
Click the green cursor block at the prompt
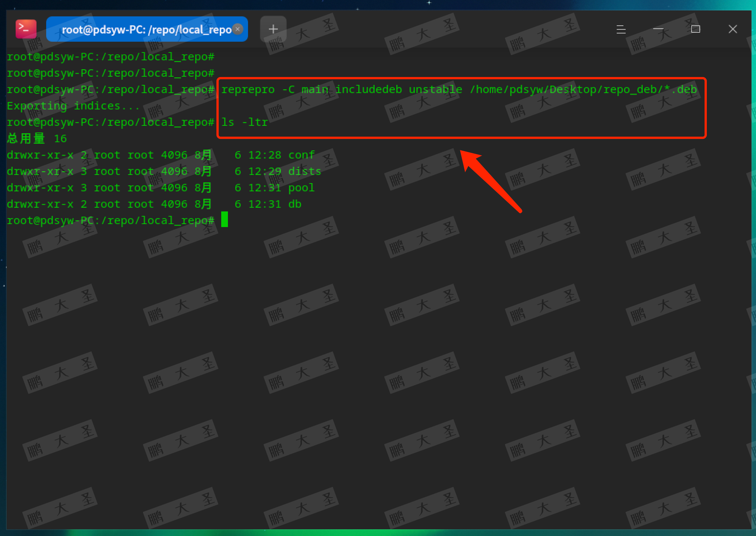click(x=225, y=220)
